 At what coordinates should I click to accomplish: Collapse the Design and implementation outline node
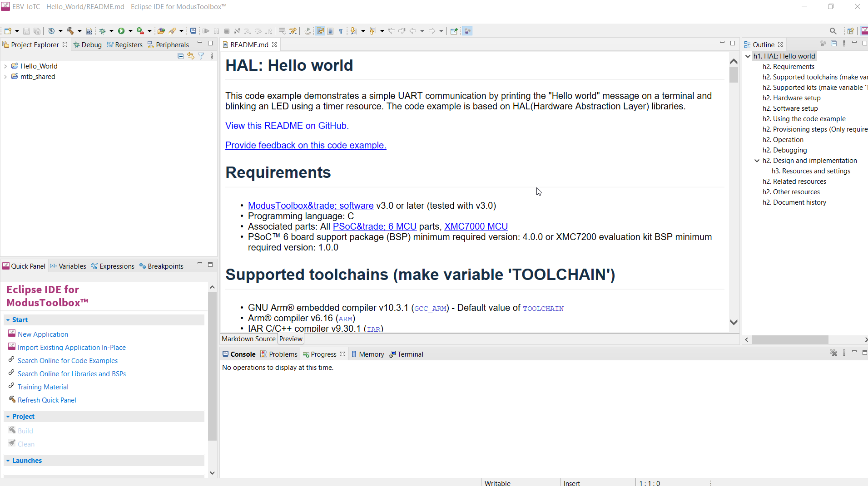(x=757, y=161)
